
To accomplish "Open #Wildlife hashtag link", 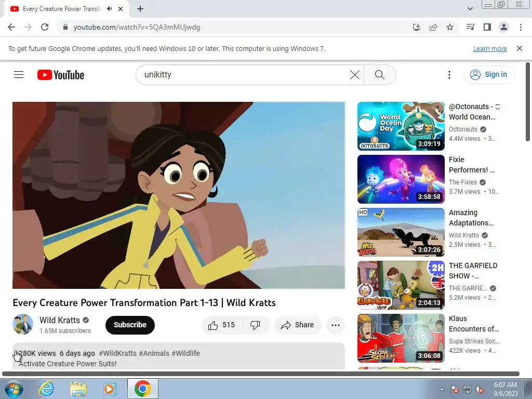I will pos(185,353).
